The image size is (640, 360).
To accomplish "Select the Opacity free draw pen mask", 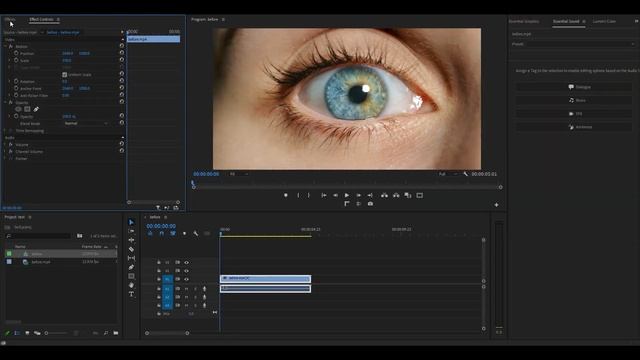I will tap(36, 109).
